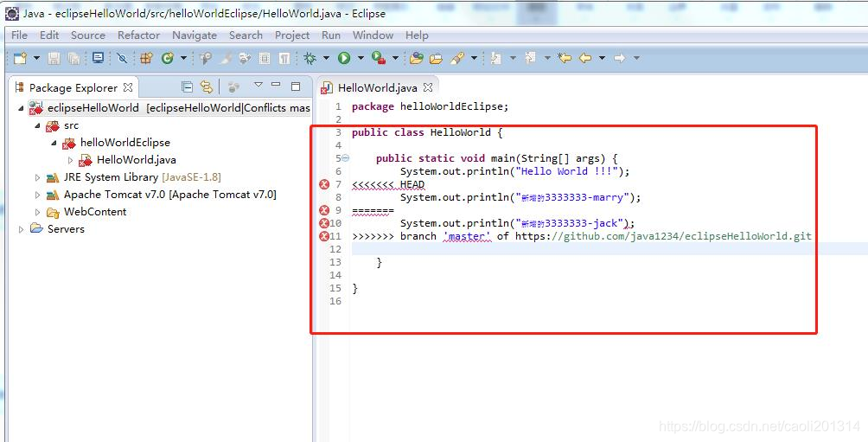Click the New Server globe-folder icon
This screenshot has width=868, height=442.
417,58
